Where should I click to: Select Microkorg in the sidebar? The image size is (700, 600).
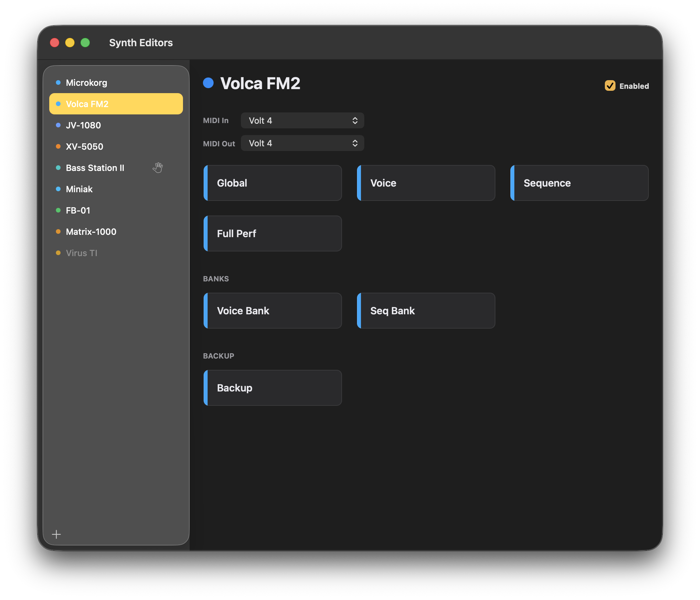point(116,83)
